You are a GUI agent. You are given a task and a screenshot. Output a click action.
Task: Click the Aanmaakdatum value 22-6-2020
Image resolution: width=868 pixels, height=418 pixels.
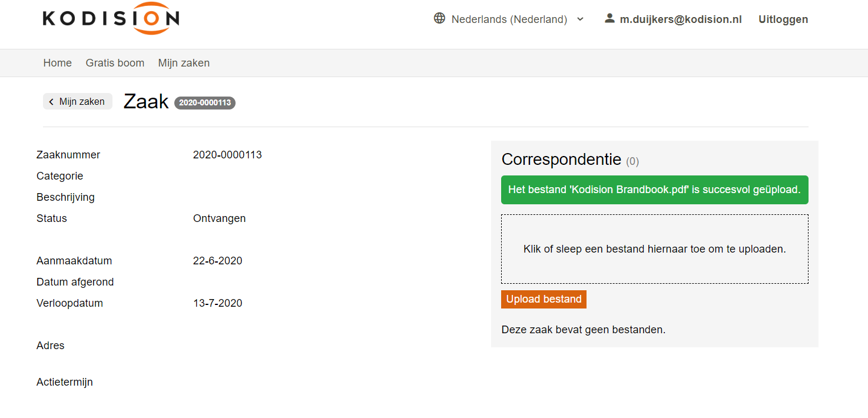[217, 261]
